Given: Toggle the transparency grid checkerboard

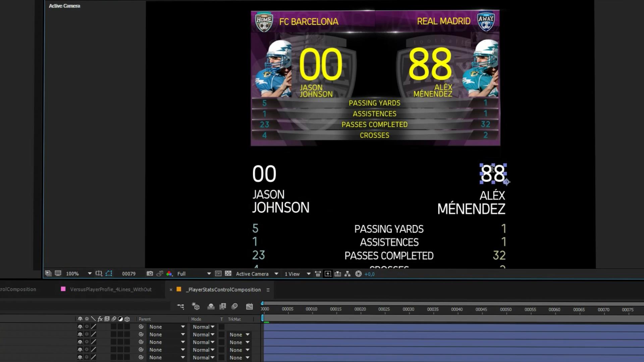Looking at the screenshot, I should click(x=228, y=274).
